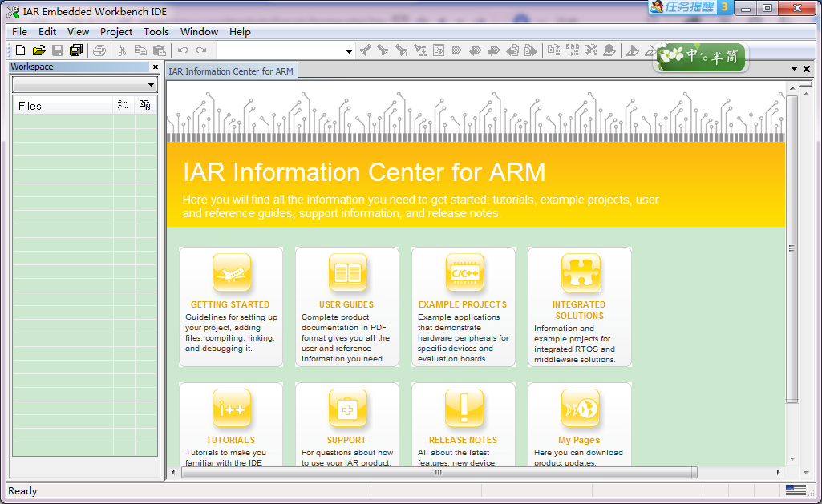Screen dimensions: 822x504
Task: Open the SUPPORT link
Action: (x=346, y=440)
